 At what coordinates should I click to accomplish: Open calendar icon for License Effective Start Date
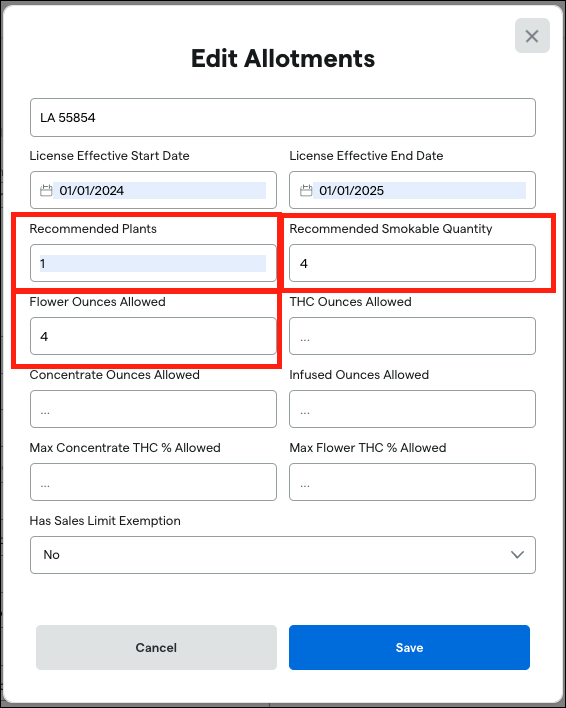pos(46,191)
